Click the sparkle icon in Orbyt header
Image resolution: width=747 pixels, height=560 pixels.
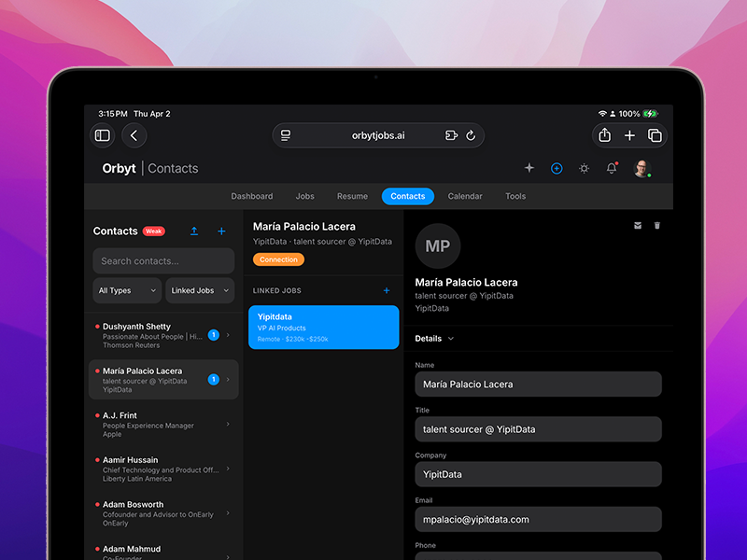tap(529, 168)
